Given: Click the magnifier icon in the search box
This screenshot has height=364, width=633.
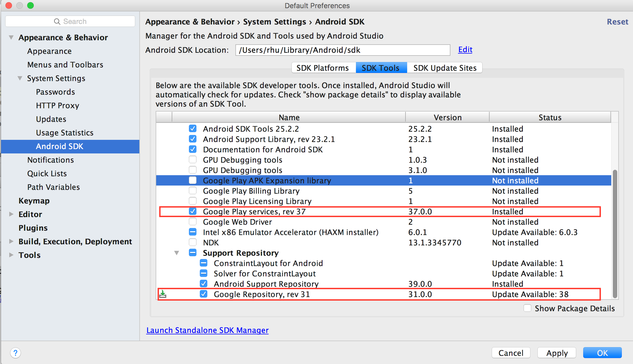Looking at the screenshot, I should [x=57, y=21].
